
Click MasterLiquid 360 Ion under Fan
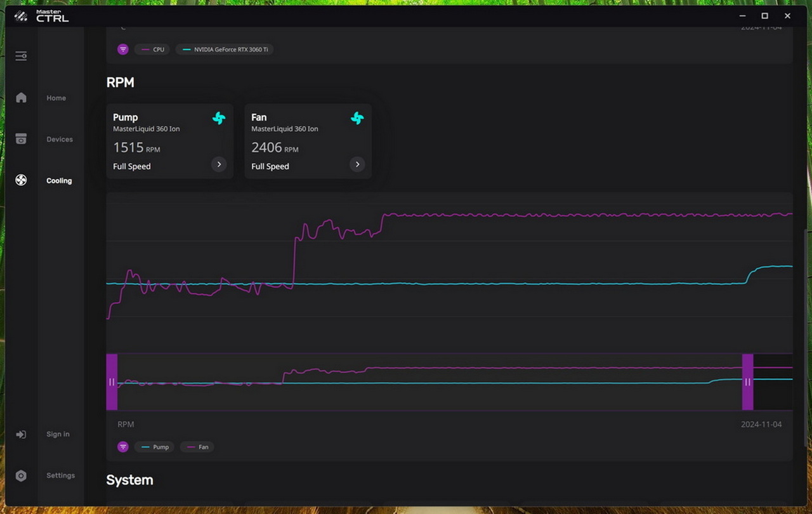[x=285, y=129]
